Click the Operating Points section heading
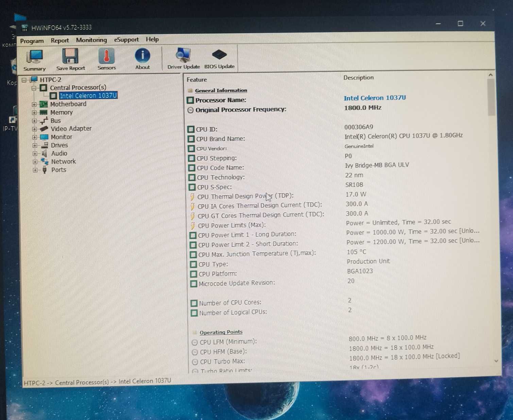513x420 pixels. click(221, 332)
